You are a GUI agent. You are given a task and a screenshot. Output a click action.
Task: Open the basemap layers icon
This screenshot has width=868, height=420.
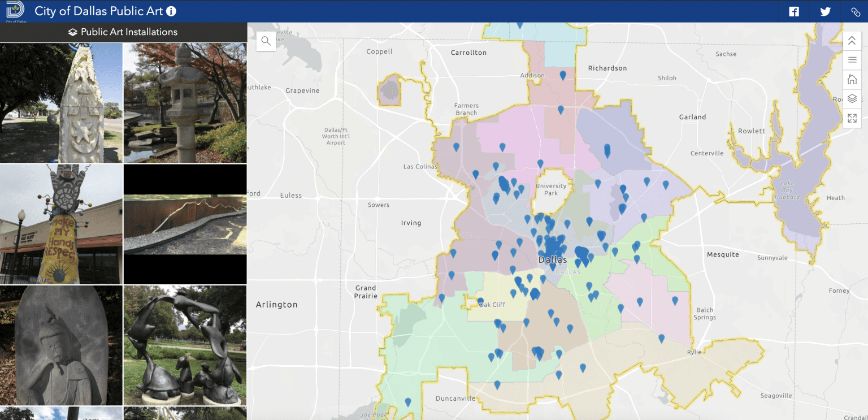click(852, 99)
